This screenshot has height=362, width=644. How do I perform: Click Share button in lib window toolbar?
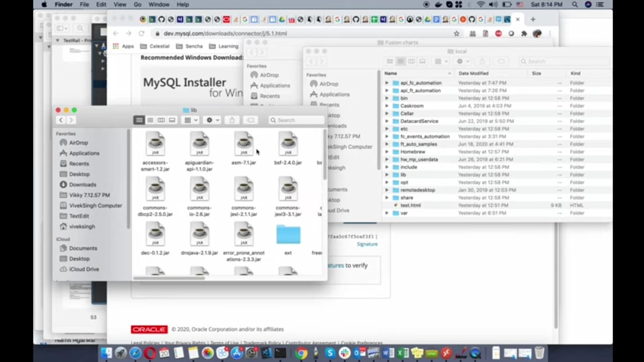[232, 120]
